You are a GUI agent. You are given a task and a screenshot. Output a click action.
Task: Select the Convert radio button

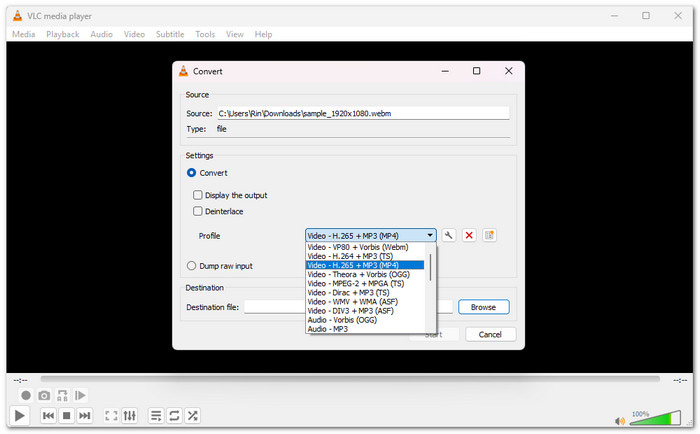(192, 173)
